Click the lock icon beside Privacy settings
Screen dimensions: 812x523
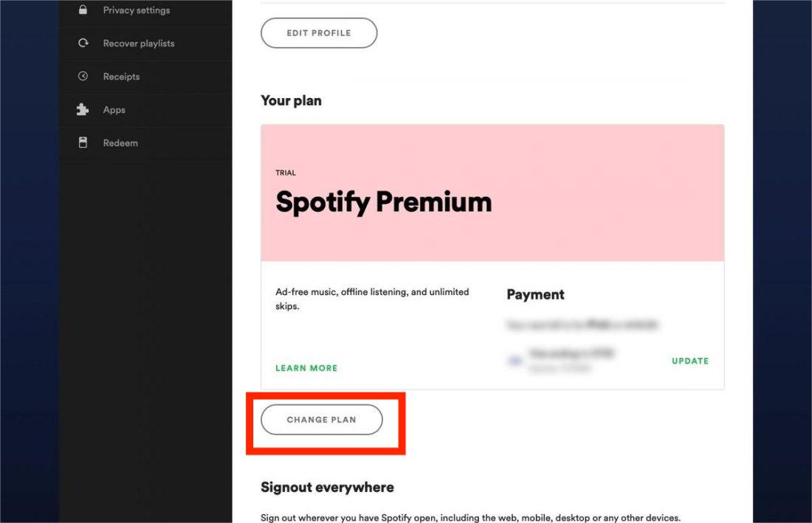pyautogui.click(x=83, y=10)
